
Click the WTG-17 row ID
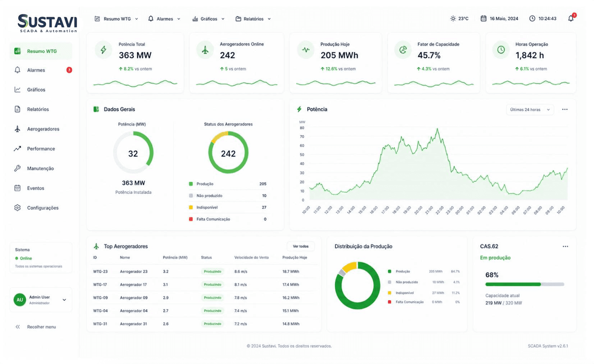[x=100, y=285]
